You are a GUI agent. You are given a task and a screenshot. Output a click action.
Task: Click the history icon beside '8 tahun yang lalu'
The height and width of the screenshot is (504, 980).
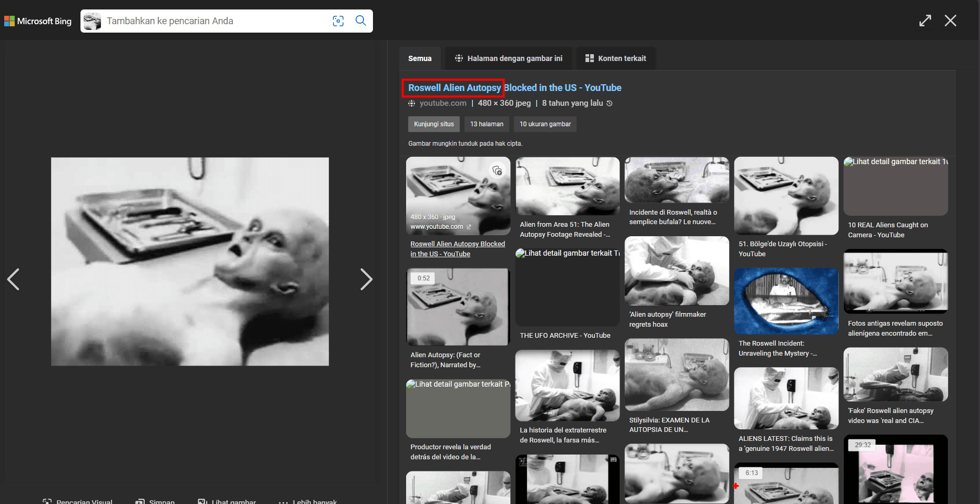pos(610,104)
